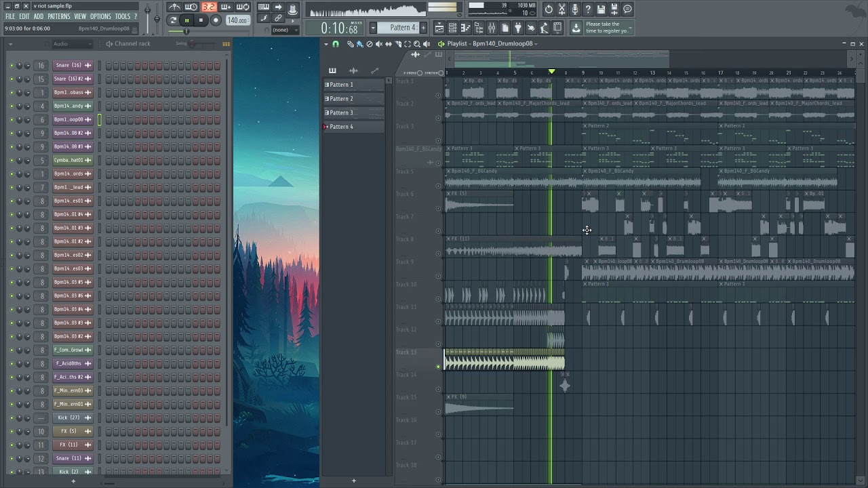This screenshot has width=868, height=488.
Task: Open the project info speech bubble icon
Action: [x=627, y=9]
